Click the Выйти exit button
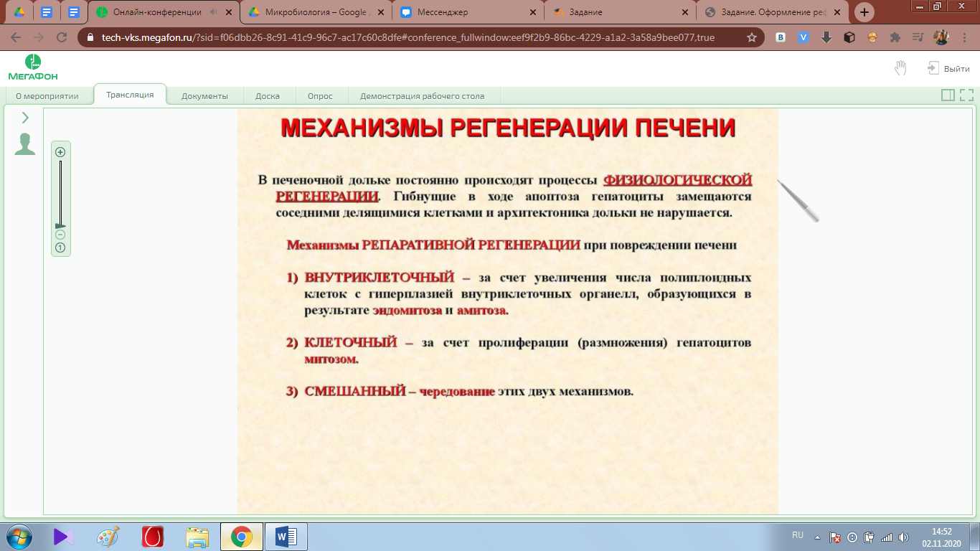 point(948,68)
